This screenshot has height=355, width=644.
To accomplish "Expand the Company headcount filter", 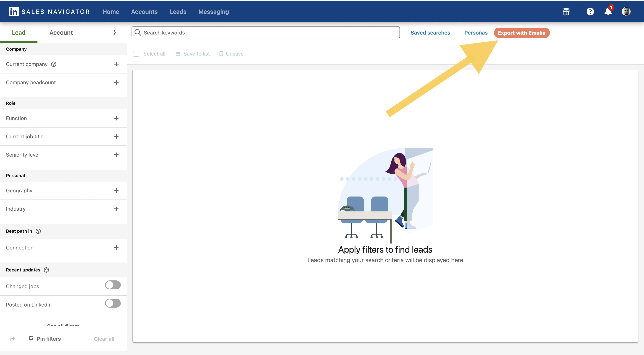I will 116,83.
